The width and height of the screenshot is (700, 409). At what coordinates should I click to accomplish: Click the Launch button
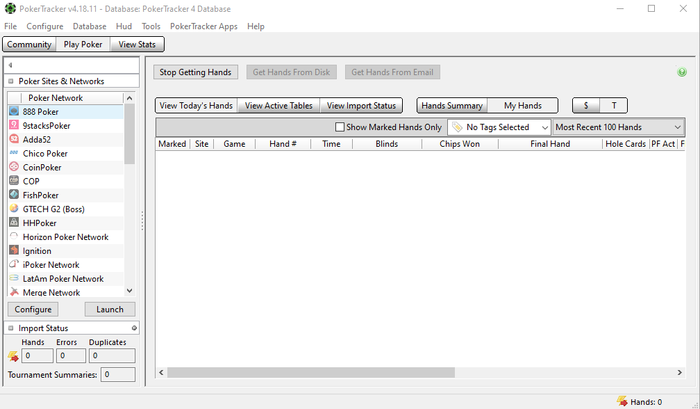110,309
